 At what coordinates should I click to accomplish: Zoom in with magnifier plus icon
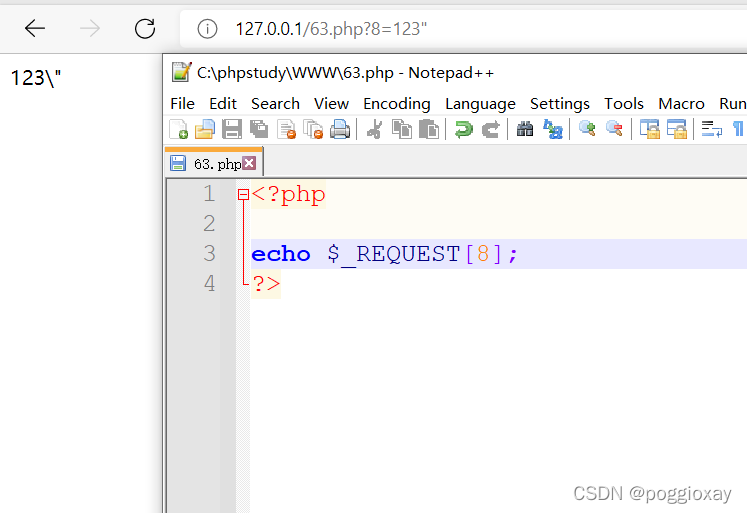point(587,129)
